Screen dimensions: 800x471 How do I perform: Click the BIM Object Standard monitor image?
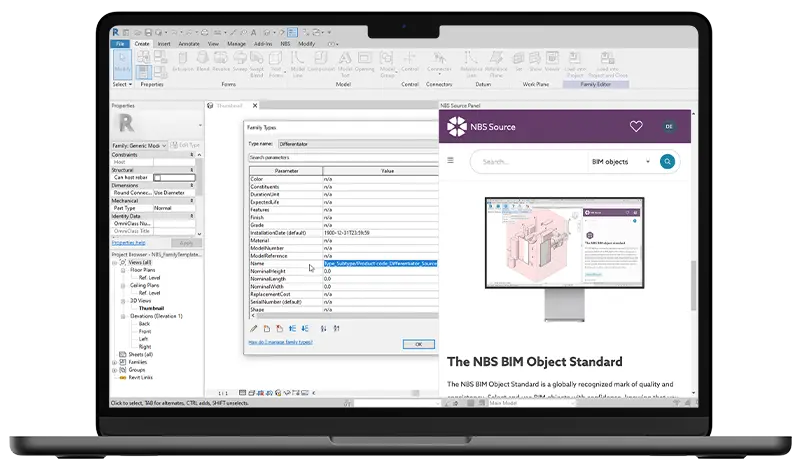pyautogui.click(x=565, y=259)
